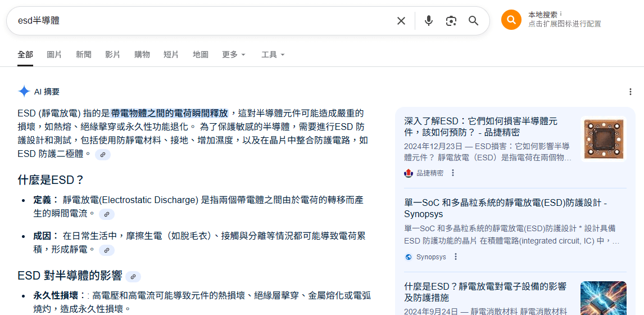The image size is (644, 315).
Task: Switch to the 新聞 tab
Action: (x=84, y=55)
